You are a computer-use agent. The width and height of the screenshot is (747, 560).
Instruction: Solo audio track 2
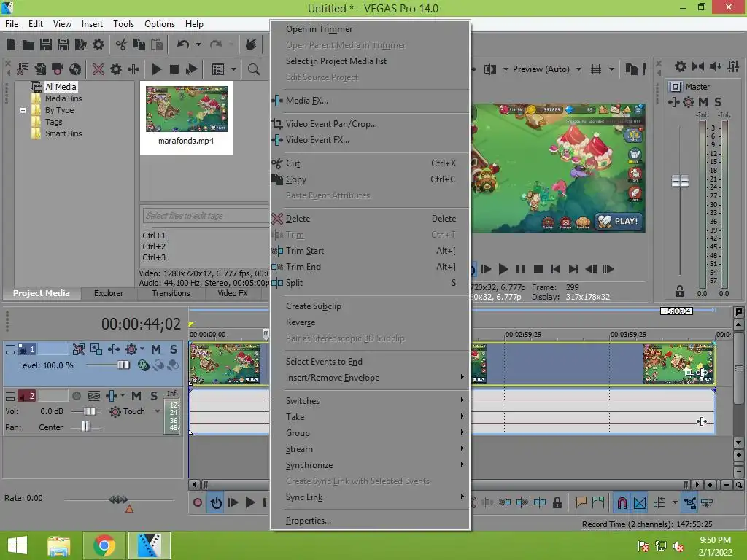pyautogui.click(x=153, y=396)
